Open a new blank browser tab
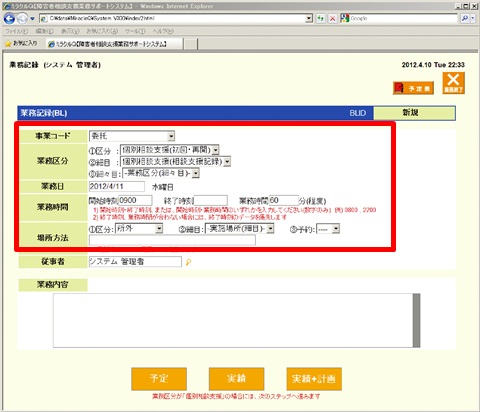The image size is (480, 412). [x=190, y=44]
